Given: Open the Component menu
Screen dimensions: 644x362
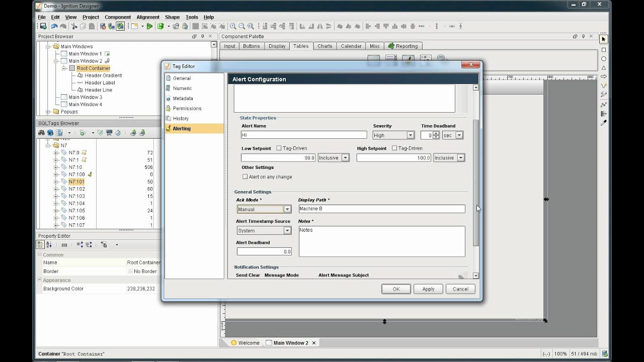Looking at the screenshot, I should (x=118, y=17).
